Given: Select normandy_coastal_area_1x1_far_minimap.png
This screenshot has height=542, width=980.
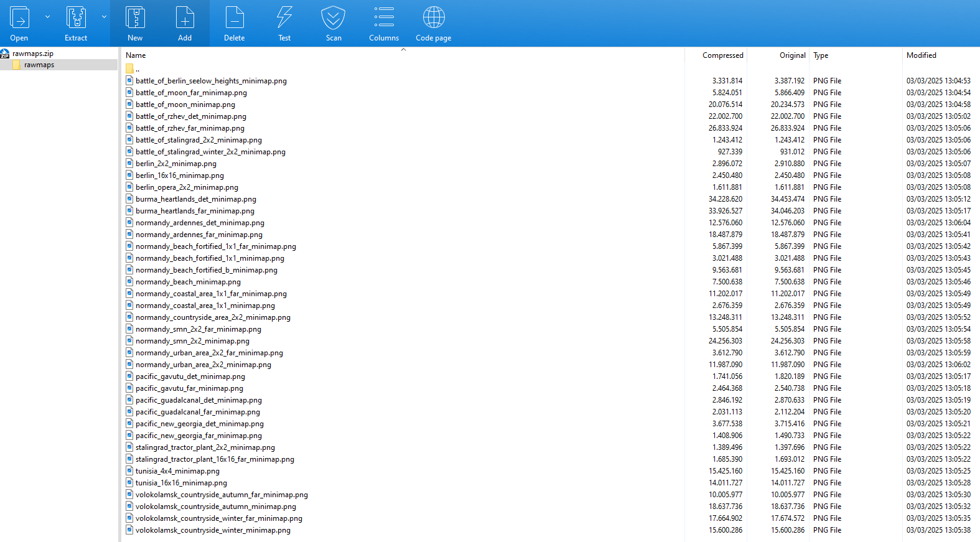Looking at the screenshot, I should coord(211,294).
